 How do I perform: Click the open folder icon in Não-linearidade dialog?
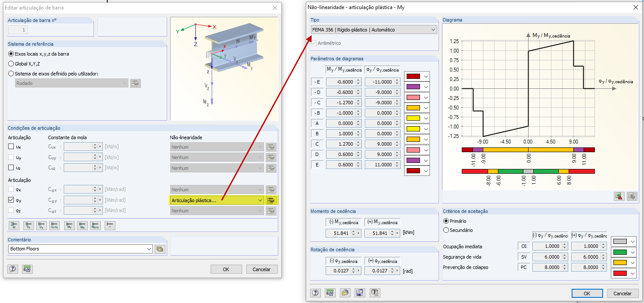pos(345,293)
